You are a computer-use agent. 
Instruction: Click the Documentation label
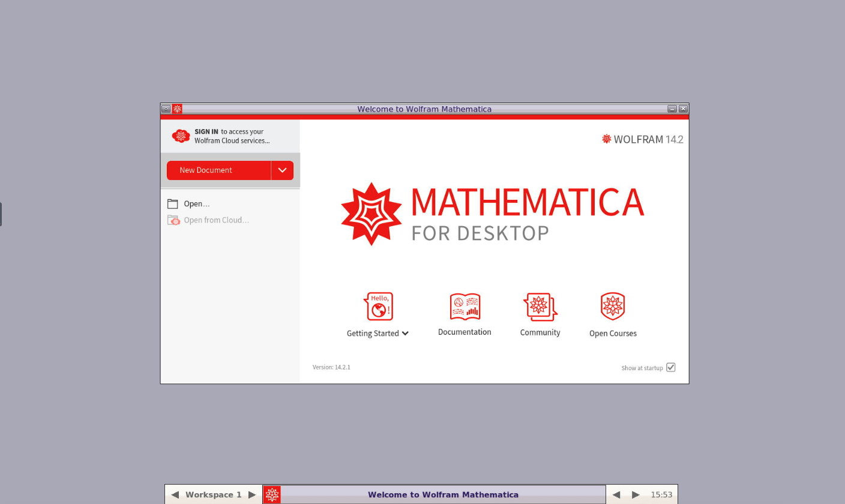tap(465, 332)
